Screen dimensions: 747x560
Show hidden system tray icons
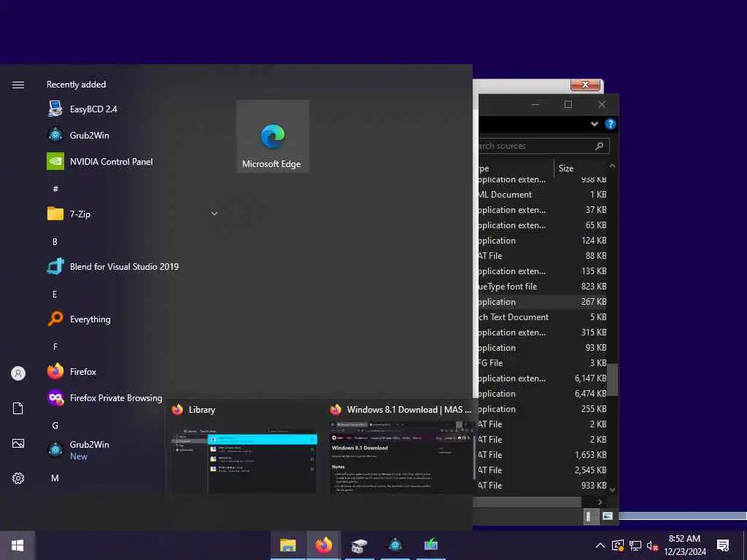pyautogui.click(x=600, y=545)
